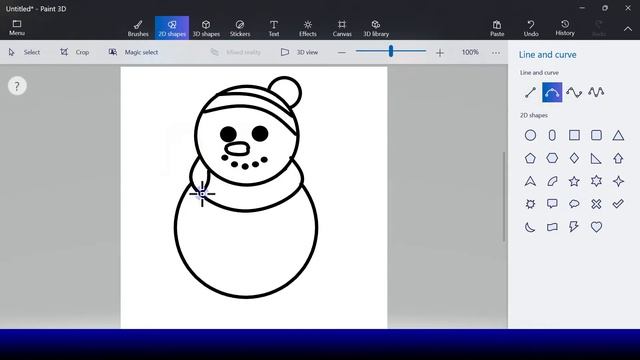Select the Hexagon shape
Viewport: 640px width, 360px height.
pyautogui.click(x=552, y=158)
